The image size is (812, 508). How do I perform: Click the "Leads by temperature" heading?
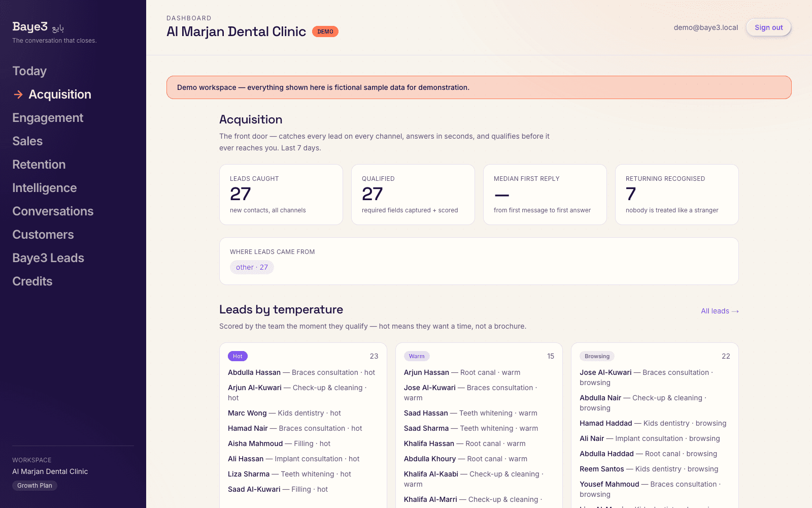(281, 309)
